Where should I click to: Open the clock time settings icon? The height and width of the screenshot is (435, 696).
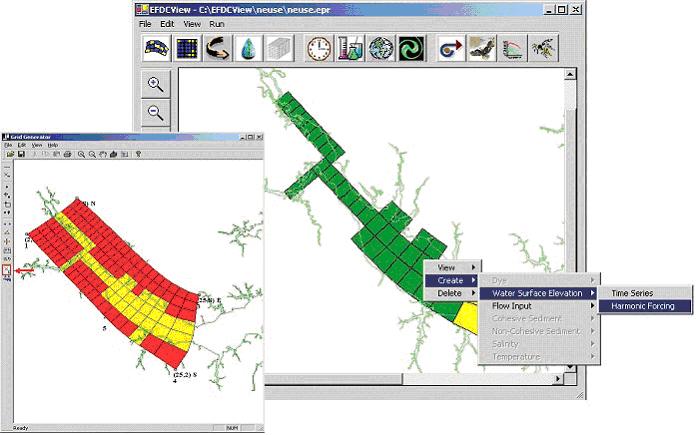coord(319,48)
